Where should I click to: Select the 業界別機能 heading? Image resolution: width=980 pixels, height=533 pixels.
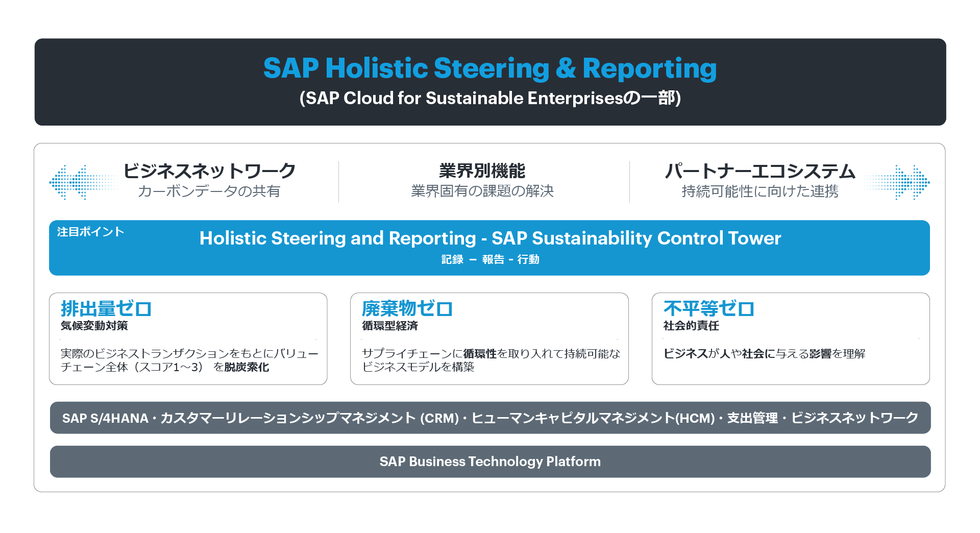coord(482,171)
